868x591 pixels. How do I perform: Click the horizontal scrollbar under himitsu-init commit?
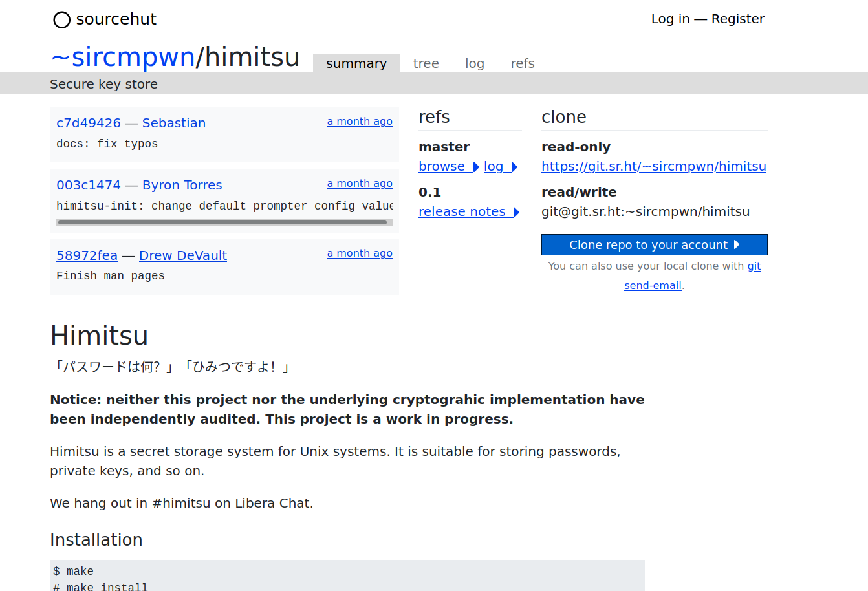pyautogui.click(x=222, y=222)
